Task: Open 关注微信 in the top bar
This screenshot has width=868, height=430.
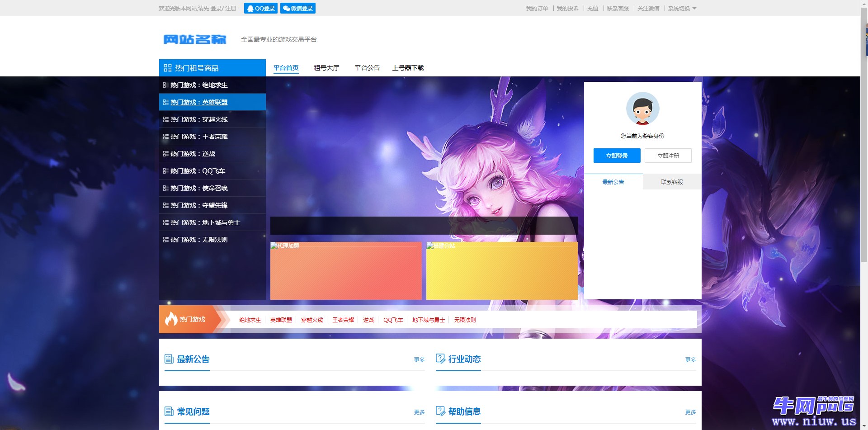Action: point(648,8)
